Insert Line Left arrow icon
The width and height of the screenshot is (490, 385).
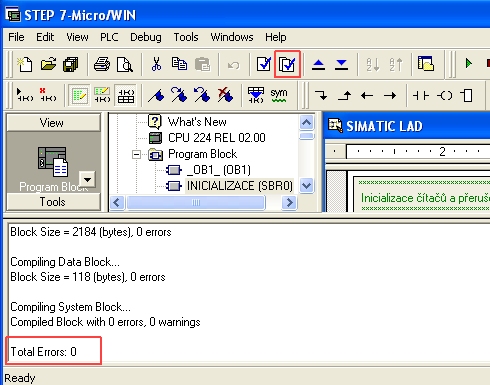[x=367, y=96]
